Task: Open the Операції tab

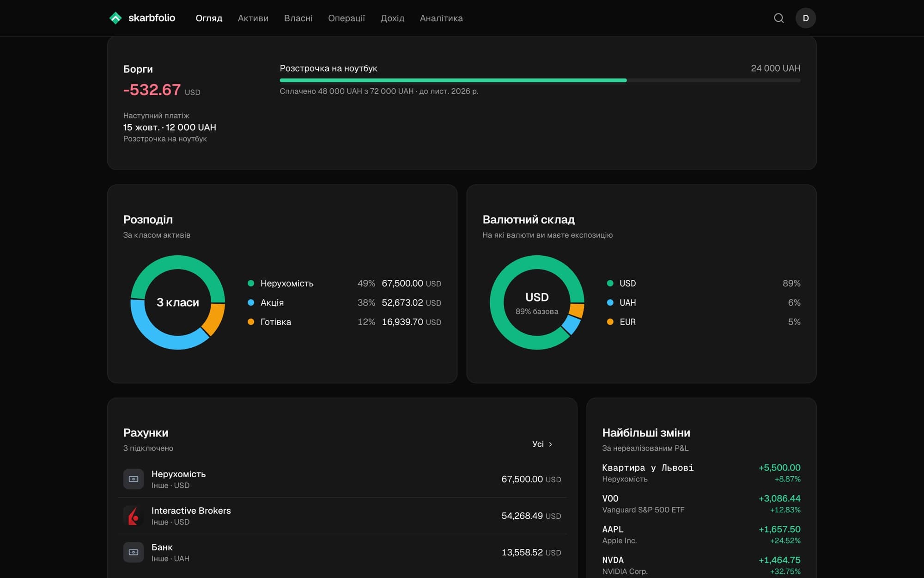Action: (x=346, y=18)
